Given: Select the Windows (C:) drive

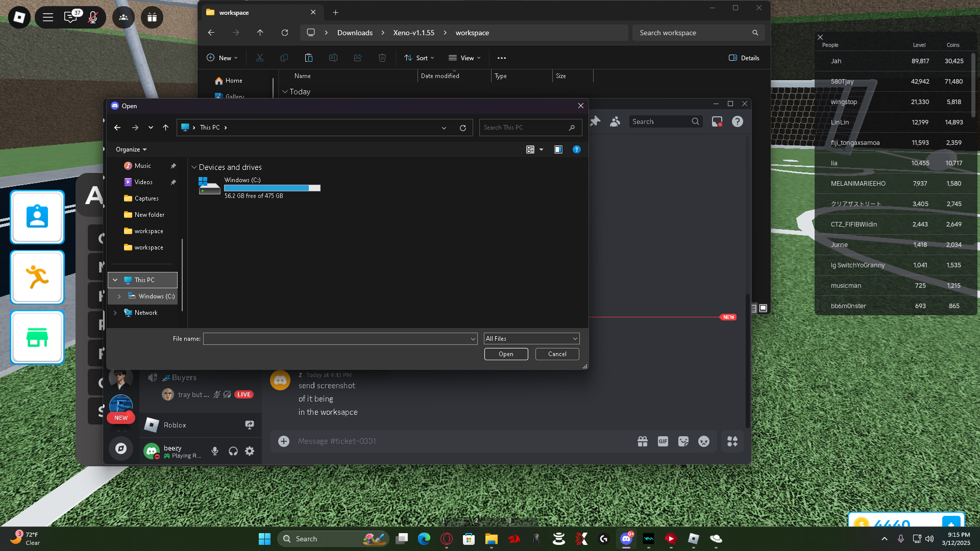Looking at the screenshot, I should coord(259,188).
